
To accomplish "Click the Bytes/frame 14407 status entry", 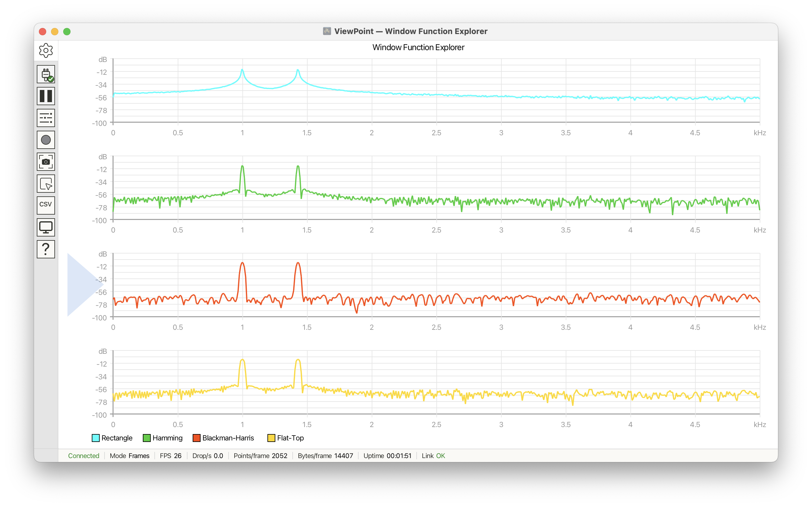I will [x=325, y=456].
